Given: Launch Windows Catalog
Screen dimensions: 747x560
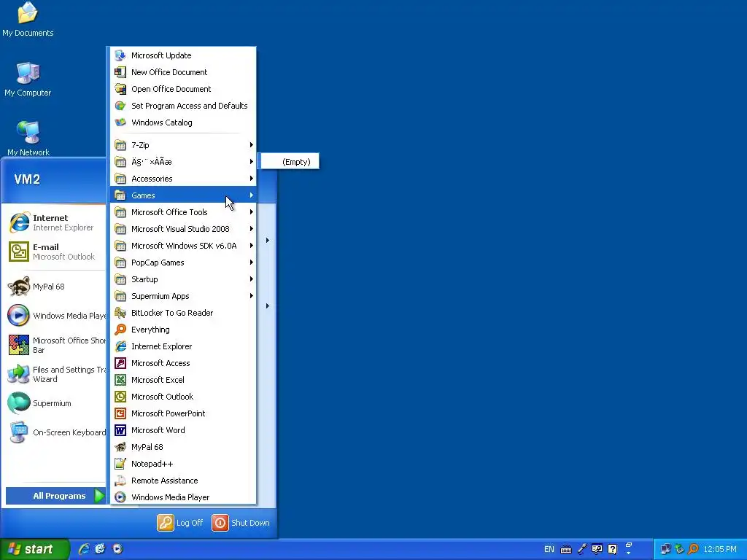Looking at the screenshot, I should [x=183, y=122].
